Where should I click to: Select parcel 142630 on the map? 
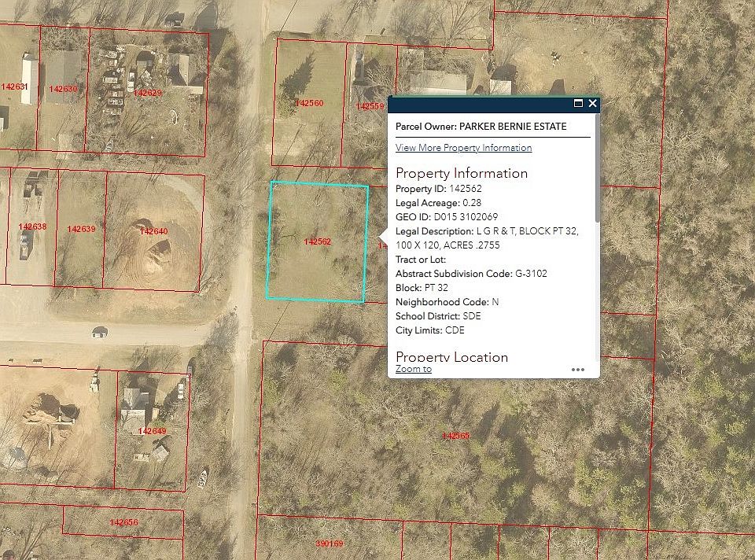(x=63, y=89)
